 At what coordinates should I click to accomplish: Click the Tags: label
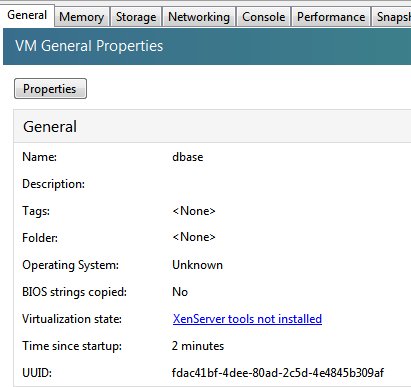tap(36, 211)
